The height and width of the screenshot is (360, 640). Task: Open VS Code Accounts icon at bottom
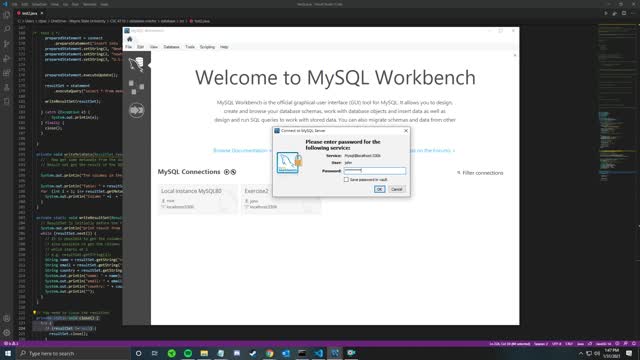pos(7,318)
